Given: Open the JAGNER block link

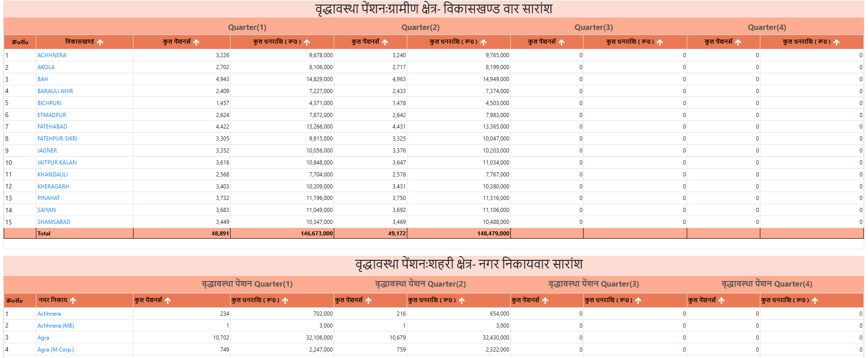Looking at the screenshot, I should (x=47, y=151).
